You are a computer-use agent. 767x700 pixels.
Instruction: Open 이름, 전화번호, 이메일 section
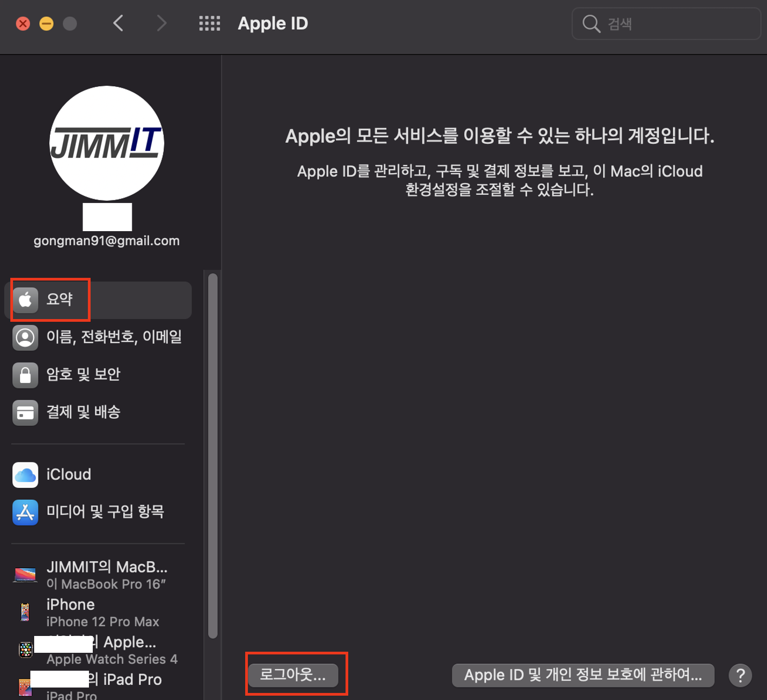(x=99, y=338)
